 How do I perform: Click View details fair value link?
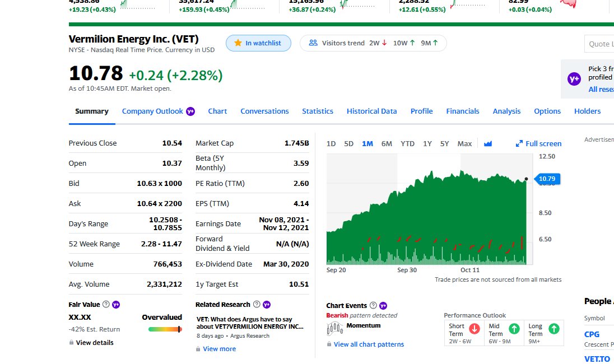(94, 343)
